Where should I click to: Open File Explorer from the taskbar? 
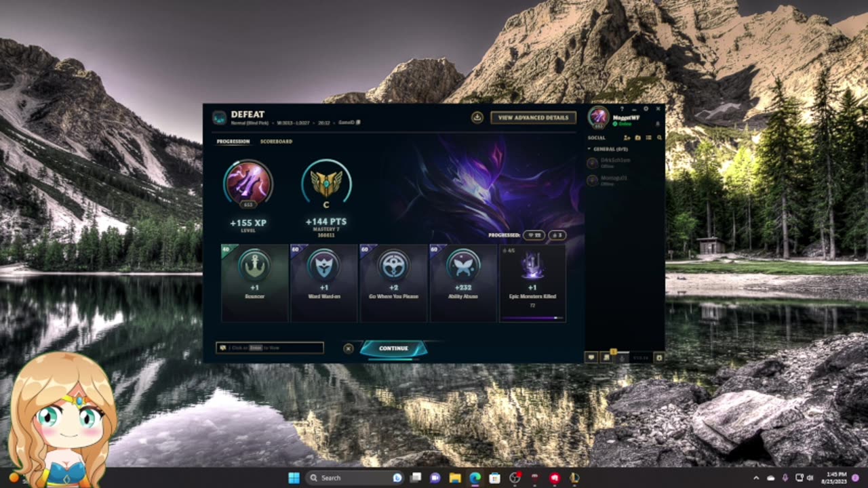pyautogui.click(x=455, y=478)
